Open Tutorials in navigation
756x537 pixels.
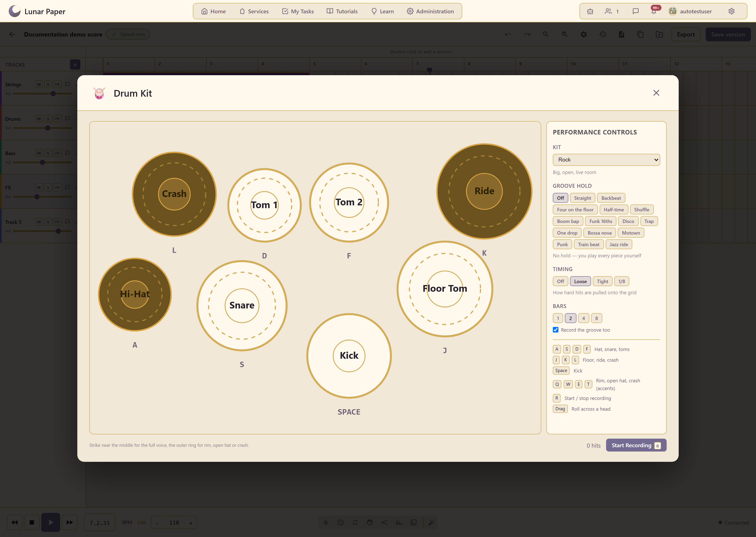point(342,11)
